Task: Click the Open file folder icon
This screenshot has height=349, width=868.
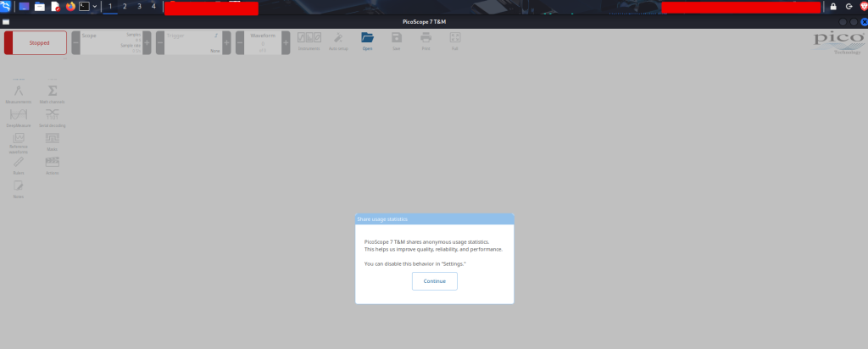Action: tap(367, 41)
